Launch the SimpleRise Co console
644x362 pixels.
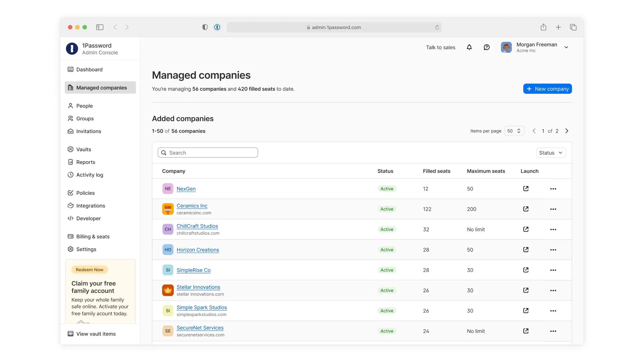tap(526, 270)
